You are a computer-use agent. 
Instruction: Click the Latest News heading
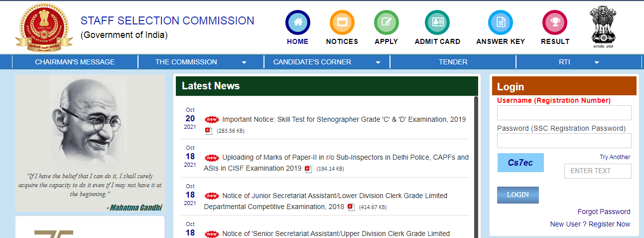(x=211, y=86)
